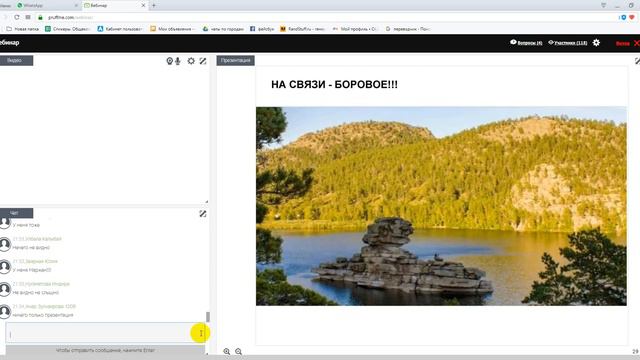Click the 'НА СВЯЗИ - БОРОВОЕ!!!' slide heading
Image resolution: width=640 pixels, height=360 pixels.
(334, 84)
